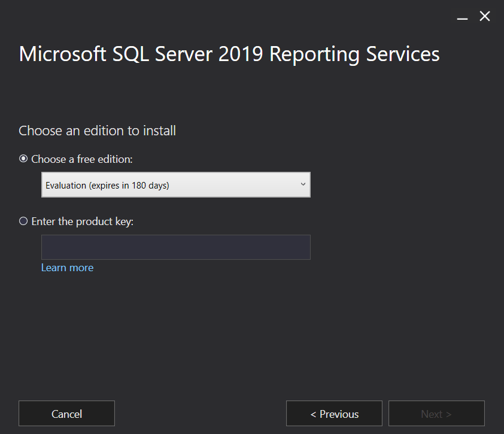Click the chevron arrow on edition combo box
Image resolution: width=504 pixels, height=434 pixels.
pos(303,184)
